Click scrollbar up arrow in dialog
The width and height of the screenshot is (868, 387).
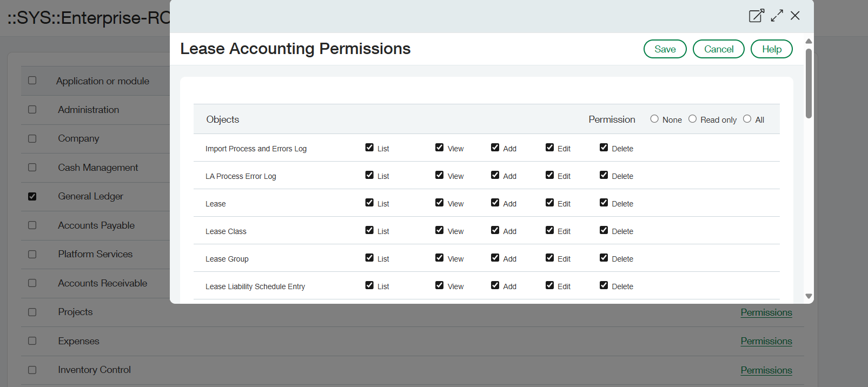pyautogui.click(x=809, y=42)
